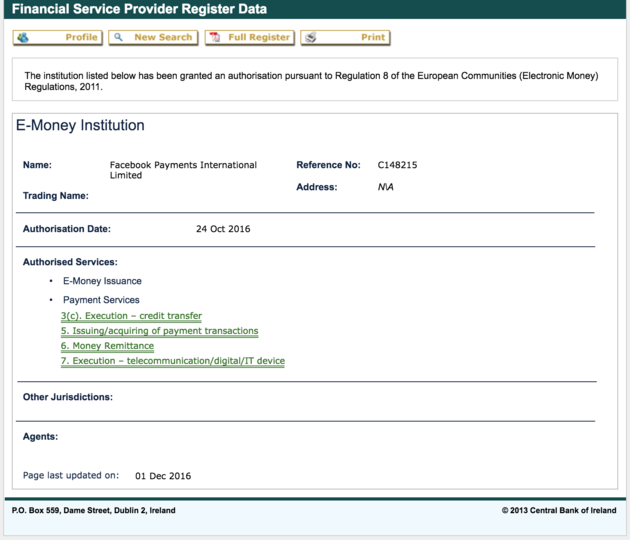Click the Authorised Services label
Viewport: 630px width, 540px height.
click(x=70, y=262)
